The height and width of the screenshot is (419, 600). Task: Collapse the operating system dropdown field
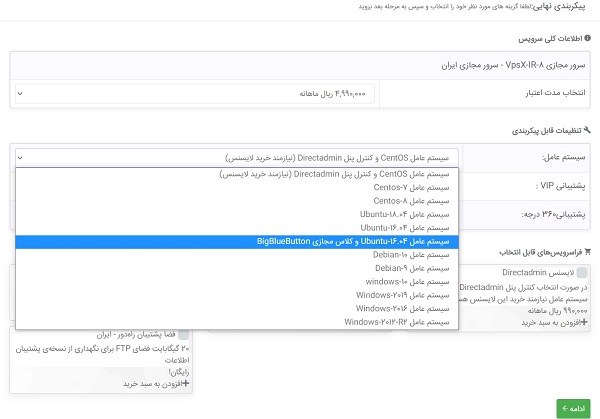[x=237, y=158]
